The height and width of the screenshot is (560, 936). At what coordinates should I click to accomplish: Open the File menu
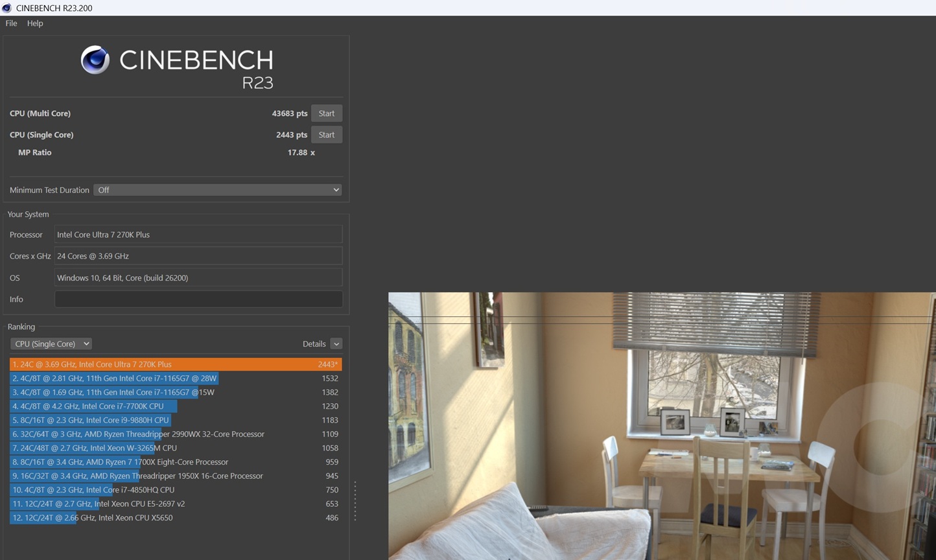tap(11, 23)
